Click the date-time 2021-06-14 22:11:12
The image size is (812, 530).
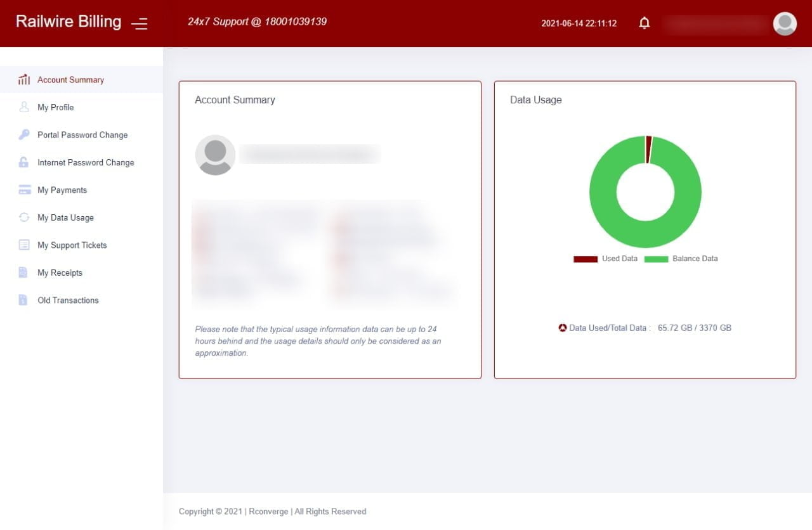579,23
